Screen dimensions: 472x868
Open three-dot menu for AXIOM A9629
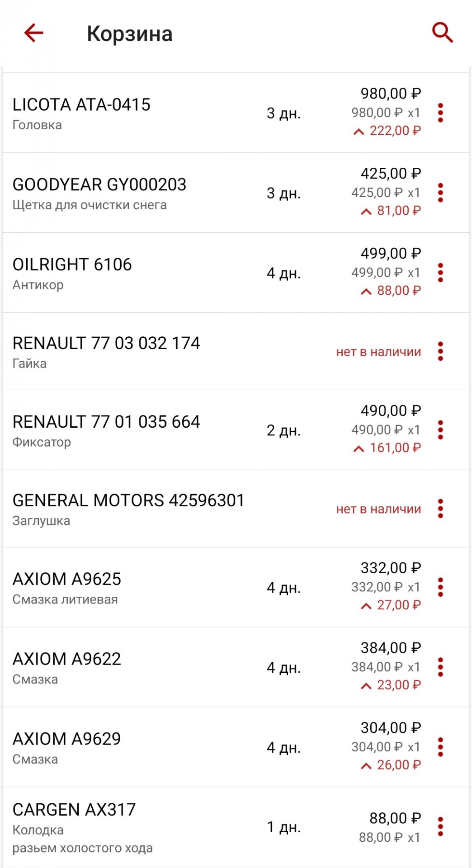click(x=440, y=747)
